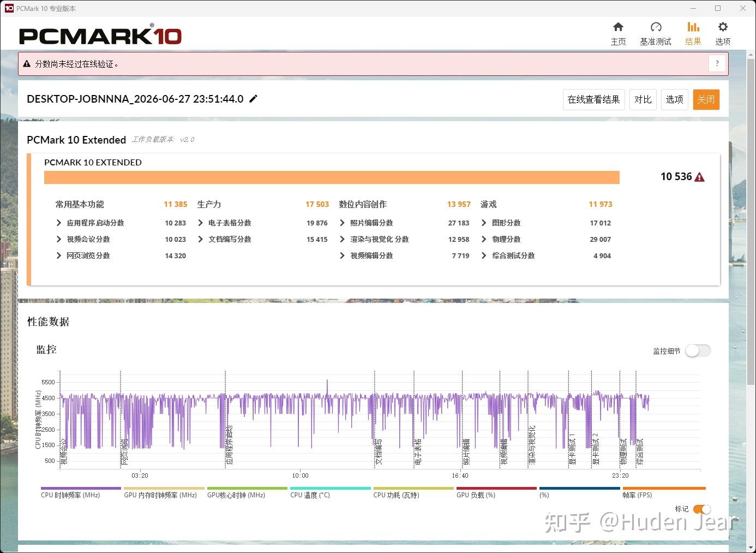The height and width of the screenshot is (553, 756).
Task: Click the 常用基本功能 score 11 385
Action: tap(176, 204)
